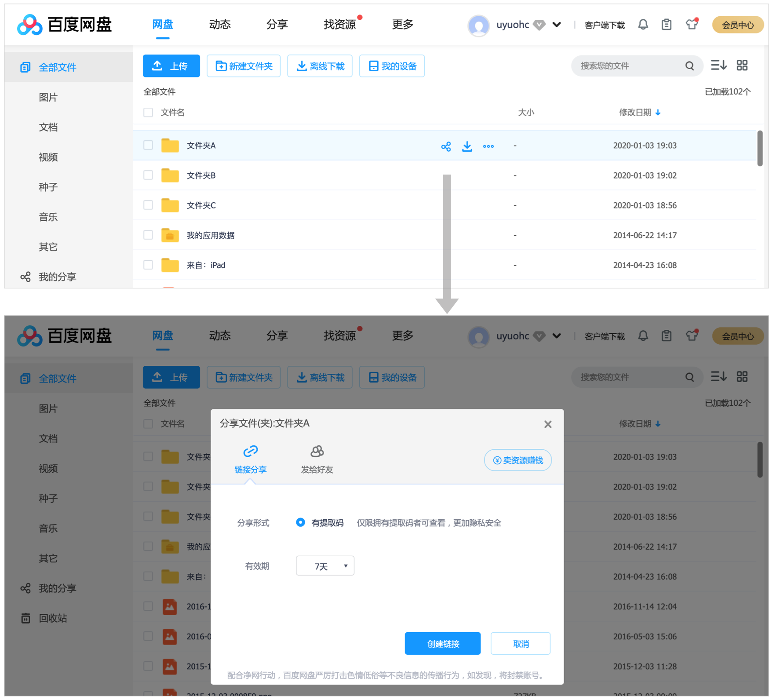Check the 2016-05-03 image row checkbox in bottom list
The image size is (773, 700).
[x=148, y=636]
